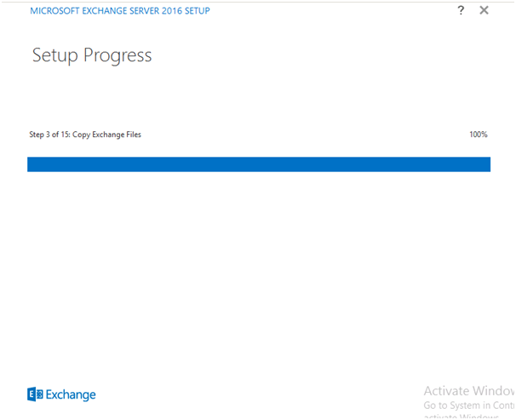Click the Exchange logo icon
Image resolution: width=516 pixels, height=420 pixels.
35,394
